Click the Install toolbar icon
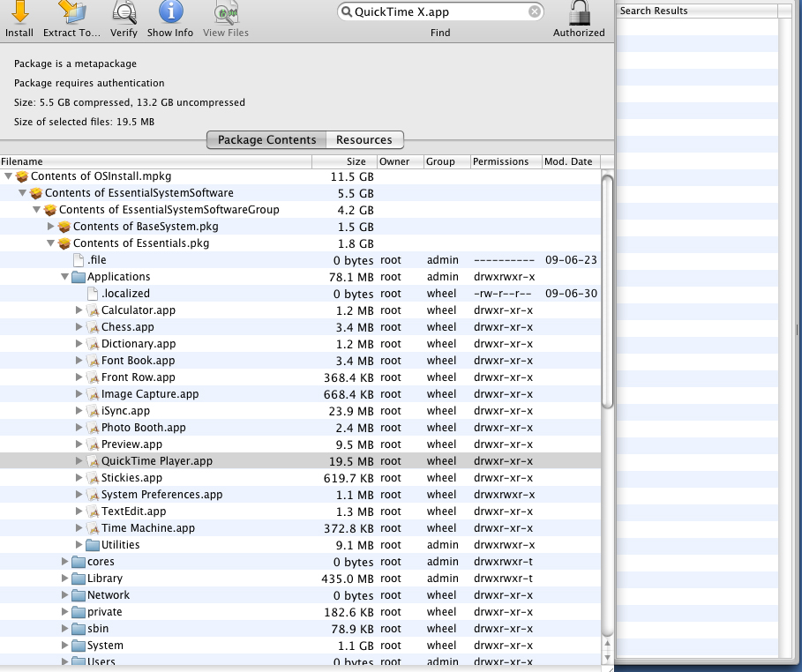Image resolution: width=802 pixels, height=672 pixels. point(19,12)
